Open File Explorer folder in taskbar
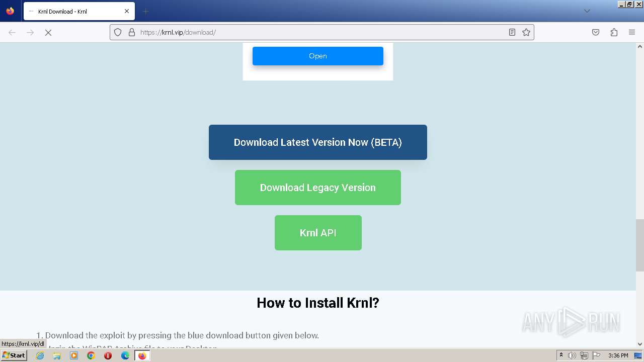 [57, 355]
